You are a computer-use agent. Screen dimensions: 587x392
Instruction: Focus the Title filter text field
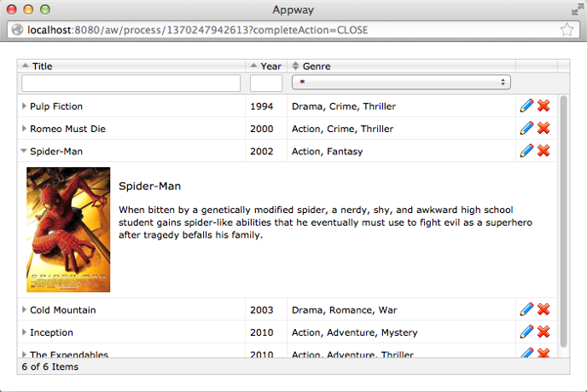[x=131, y=83]
